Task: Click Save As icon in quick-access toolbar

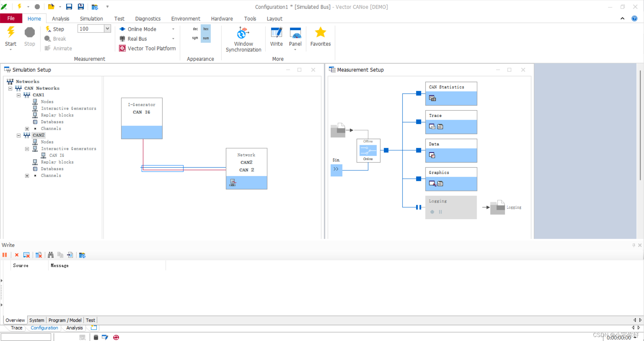Action: (x=81, y=7)
